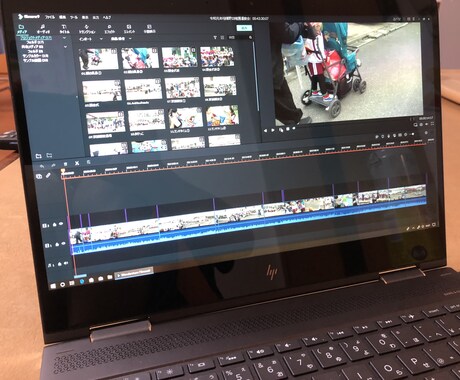Click the filter funnel icon in media panel
460x380 pixels.
pyautogui.click(x=215, y=38)
